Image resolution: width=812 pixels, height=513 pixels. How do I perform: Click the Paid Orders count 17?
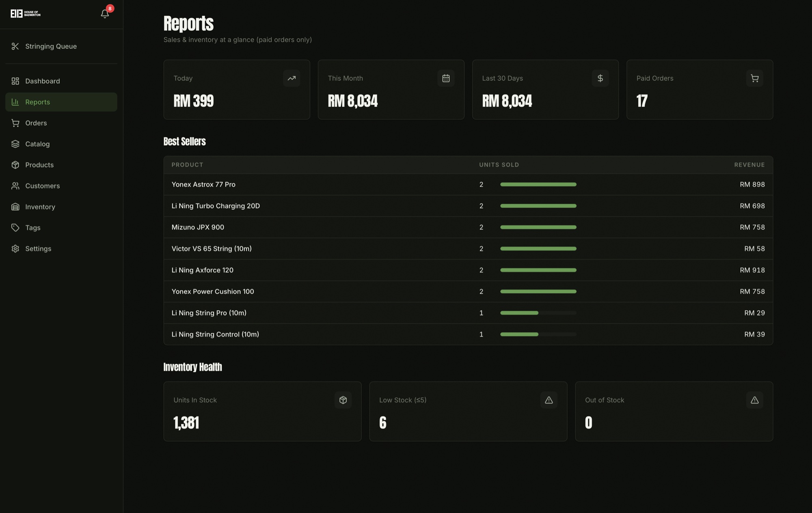click(x=642, y=101)
